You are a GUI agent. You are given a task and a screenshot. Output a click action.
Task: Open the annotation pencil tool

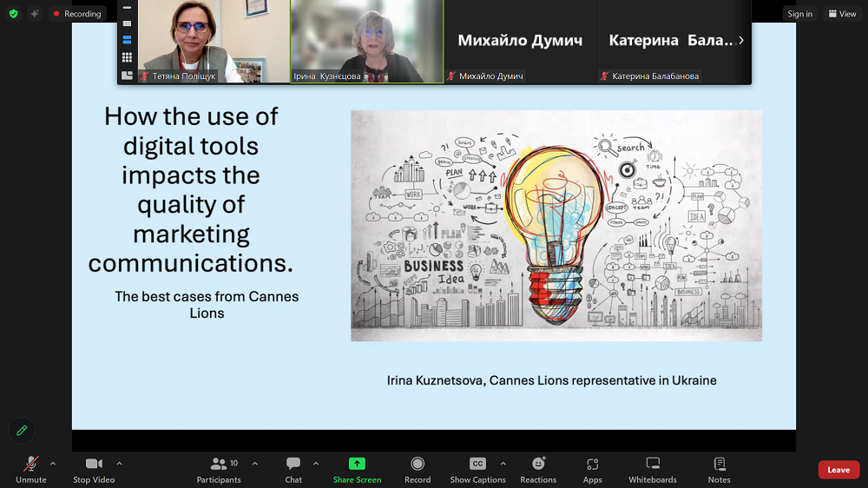click(x=22, y=430)
